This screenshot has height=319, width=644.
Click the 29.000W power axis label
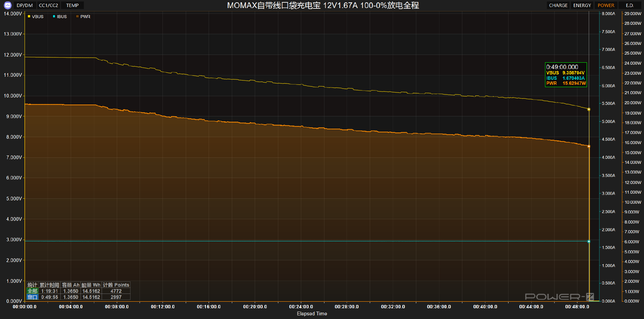[x=633, y=14]
